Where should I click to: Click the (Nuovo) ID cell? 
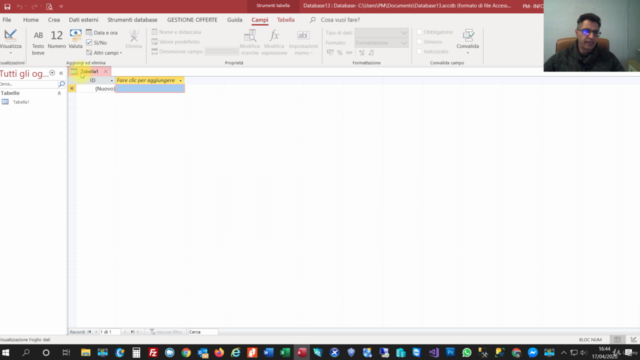click(x=96, y=89)
